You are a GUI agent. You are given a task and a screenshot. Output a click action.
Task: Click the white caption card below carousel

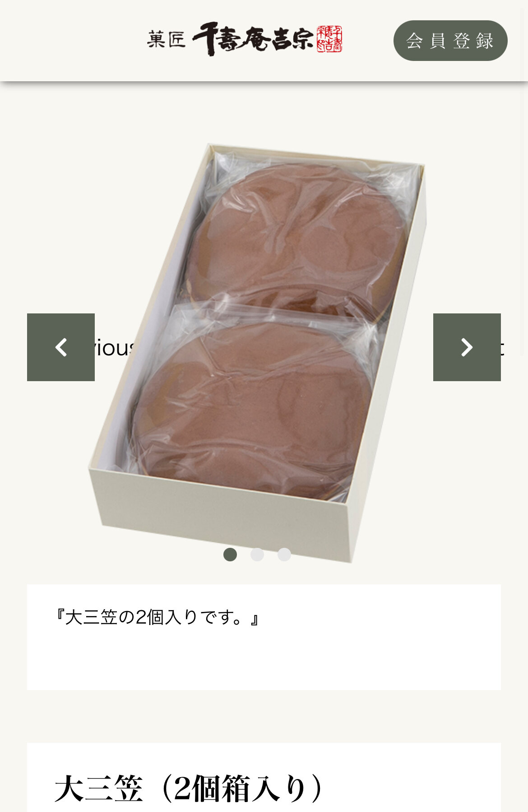click(264, 637)
